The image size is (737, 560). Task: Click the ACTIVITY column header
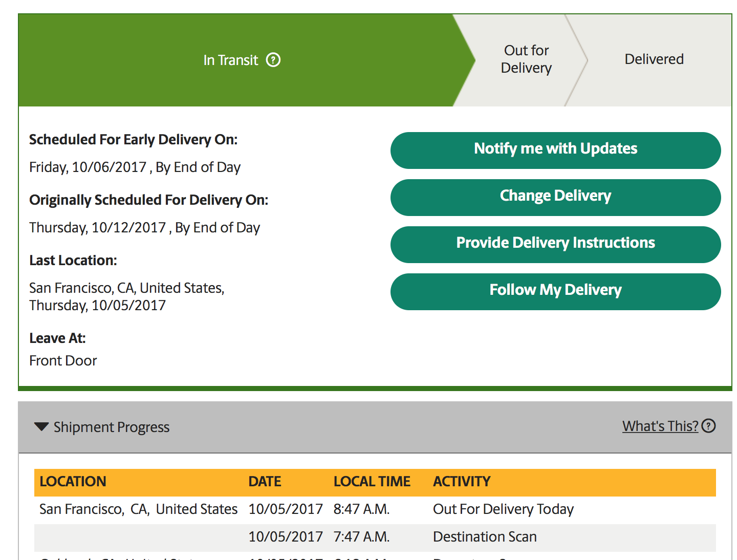tap(462, 482)
